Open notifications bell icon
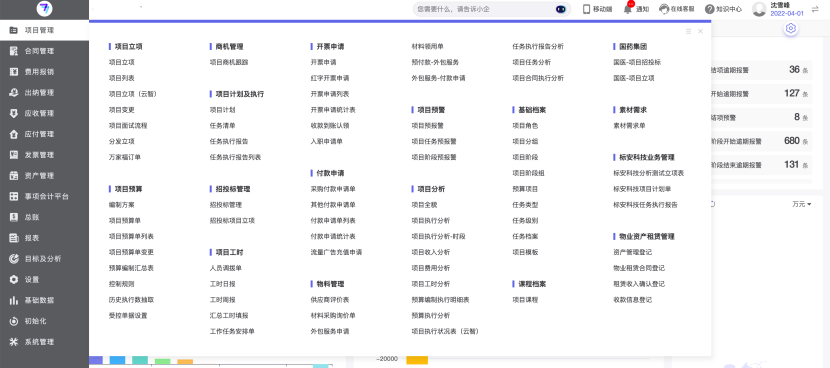830x368 pixels. [x=628, y=9]
